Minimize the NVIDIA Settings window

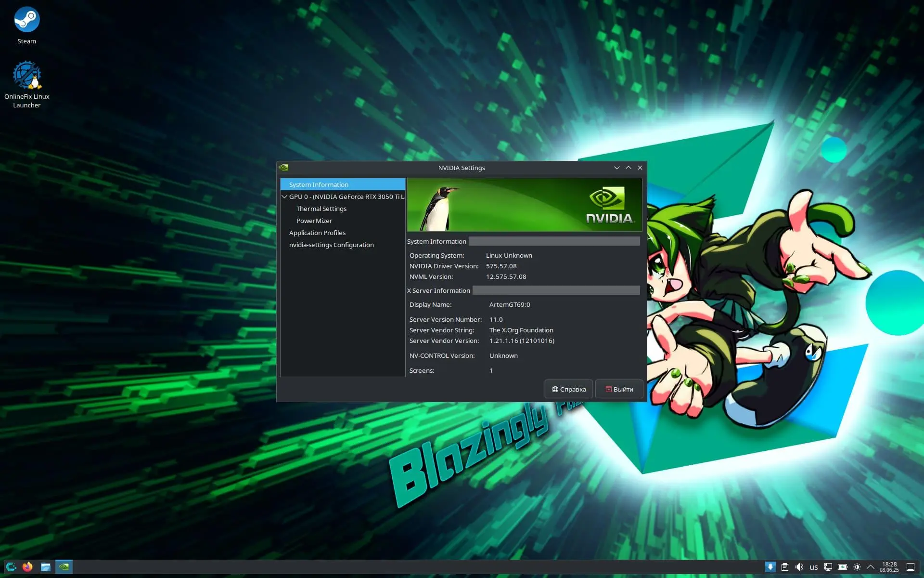(x=616, y=168)
